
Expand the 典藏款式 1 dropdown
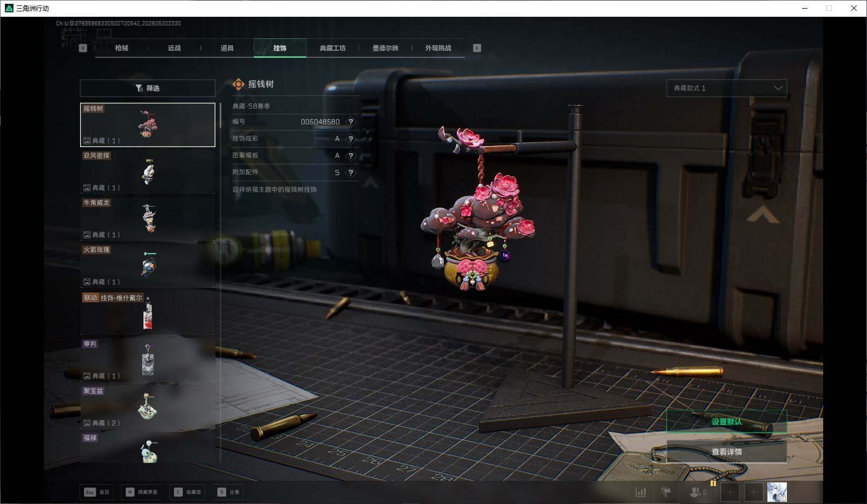pyautogui.click(x=726, y=88)
